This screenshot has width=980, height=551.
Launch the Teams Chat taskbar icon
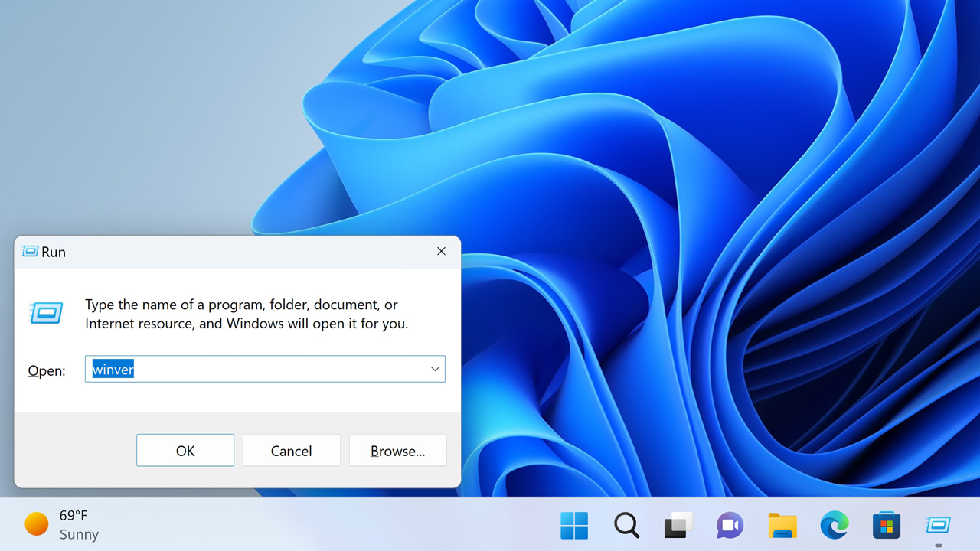tap(730, 526)
